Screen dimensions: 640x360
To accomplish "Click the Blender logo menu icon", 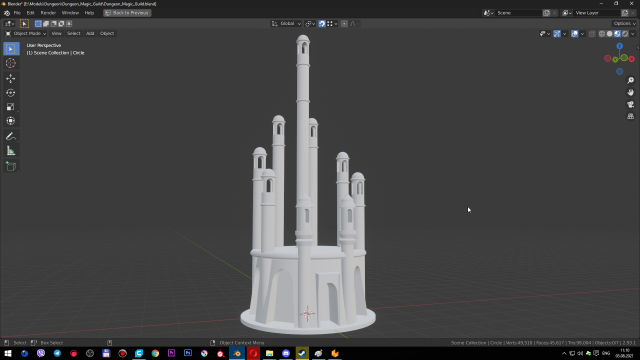I will click(x=7, y=13).
